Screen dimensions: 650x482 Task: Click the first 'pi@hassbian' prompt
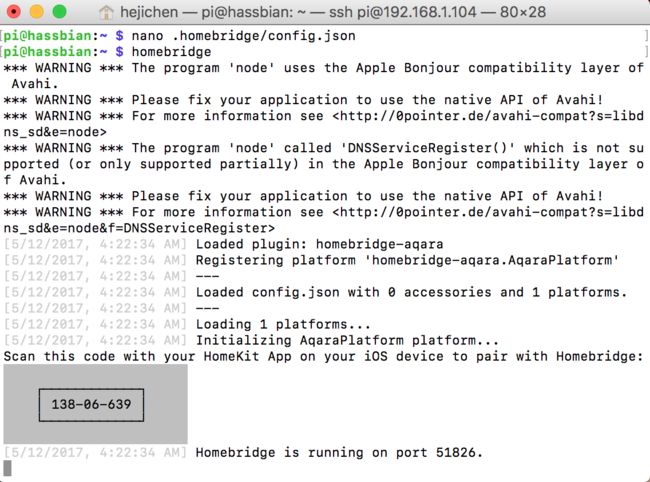(x=48, y=36)
